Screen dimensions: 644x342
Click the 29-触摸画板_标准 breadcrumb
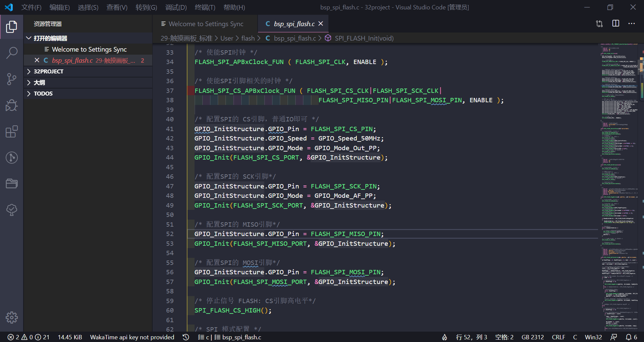coord(186,38)
